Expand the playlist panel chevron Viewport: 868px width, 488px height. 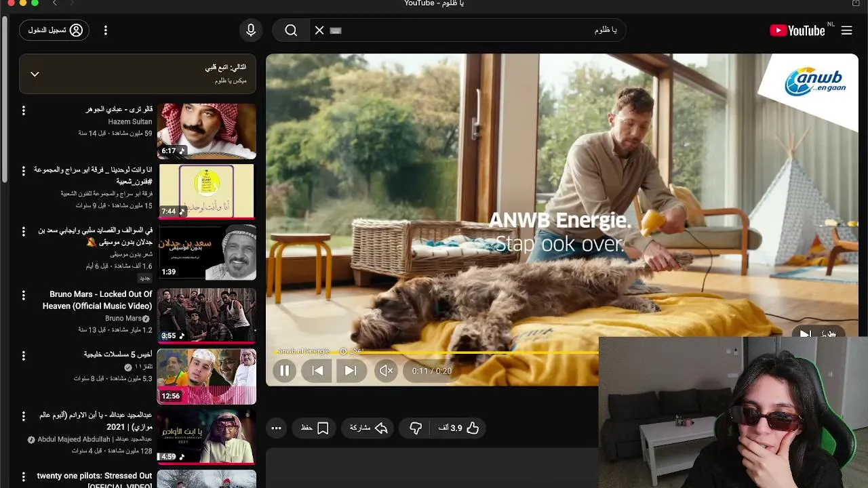35,74
